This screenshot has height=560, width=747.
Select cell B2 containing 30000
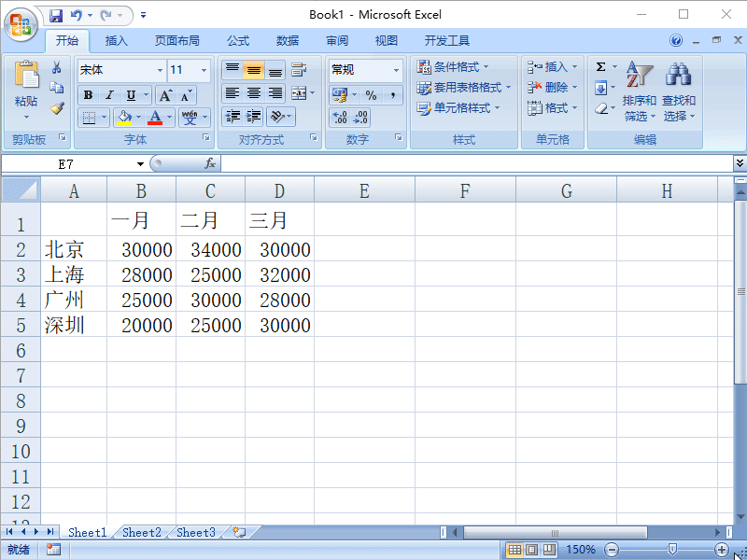tap(142, 248)
